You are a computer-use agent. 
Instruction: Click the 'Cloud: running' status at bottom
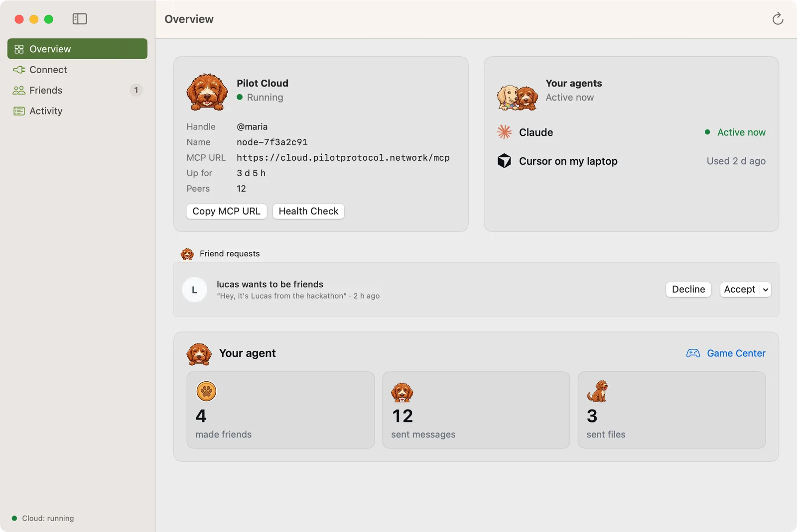click(x=43, y=518)
